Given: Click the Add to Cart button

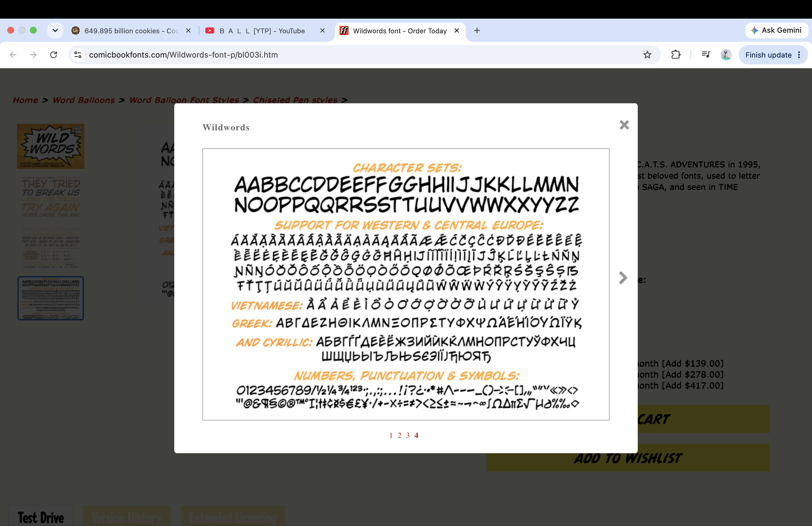Looking at the screenshot, I should tap(703, 419).
